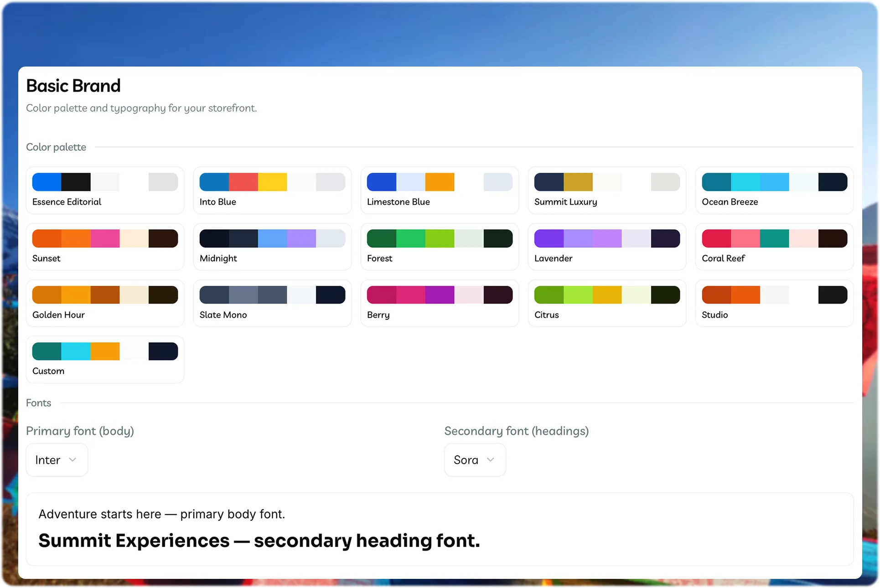Select the Studio color palette
This screenshot has height=588, width=880.
pos(774,303)
